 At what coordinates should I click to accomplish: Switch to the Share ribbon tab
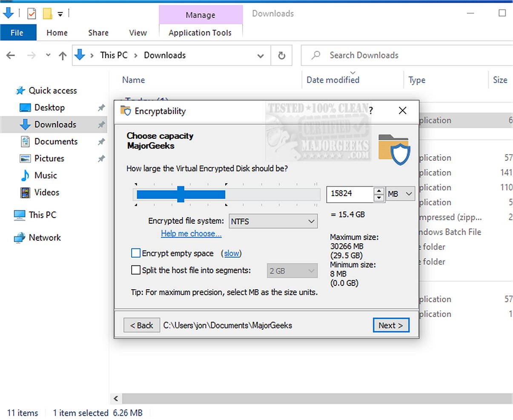pos(98,33)
